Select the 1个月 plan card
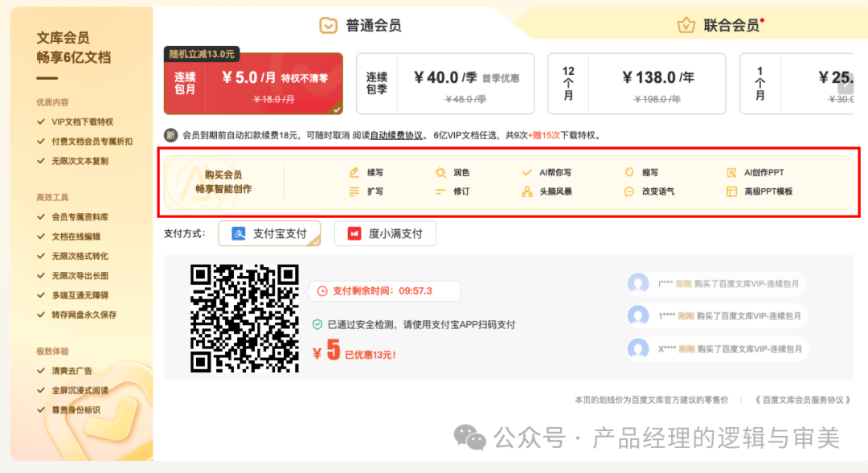The image size is (868, 473). click(x=796, y=84)
